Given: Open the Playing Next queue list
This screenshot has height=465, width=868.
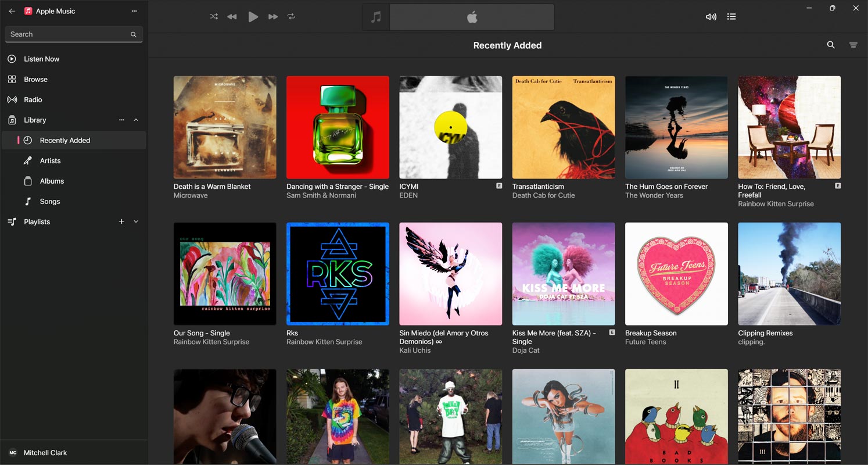Looking at the screenshot, I should click(x=731, y=17).
